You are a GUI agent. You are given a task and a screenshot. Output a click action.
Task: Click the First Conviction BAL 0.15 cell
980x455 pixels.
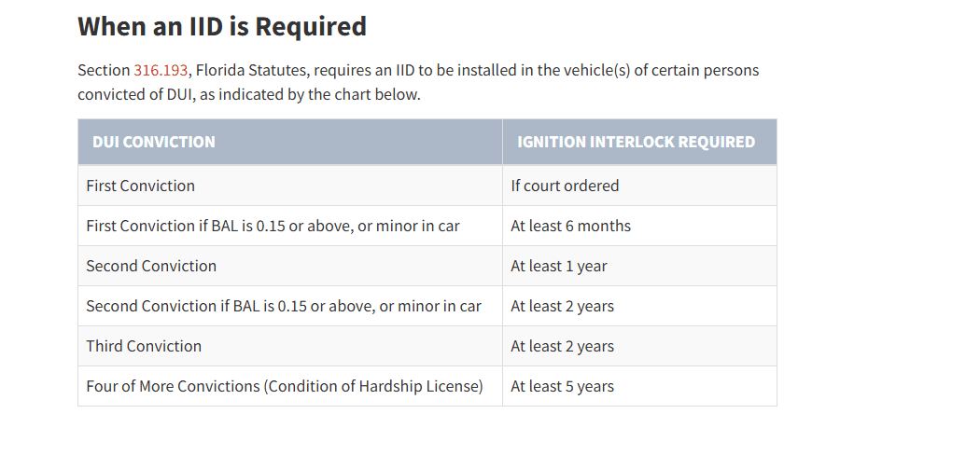273,226
